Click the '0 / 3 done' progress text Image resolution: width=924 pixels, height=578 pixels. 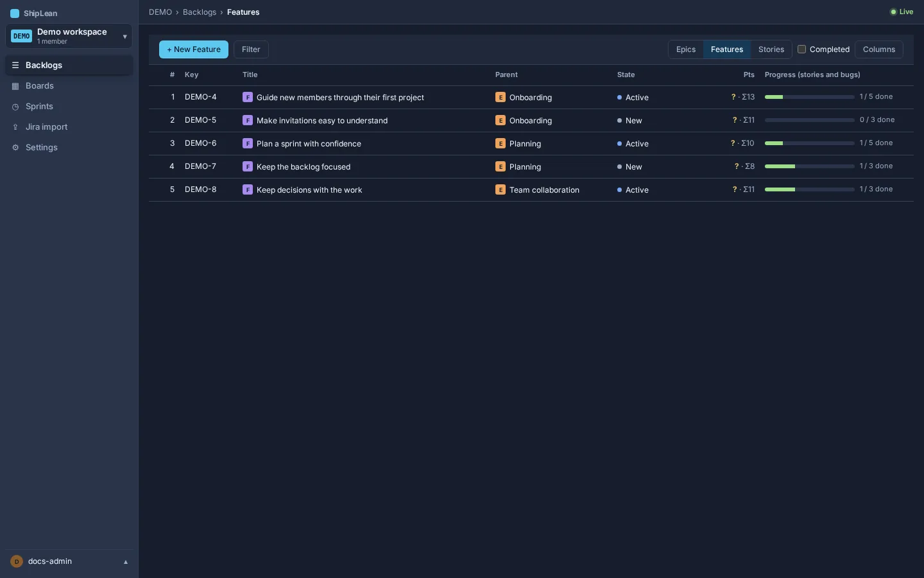[877, 120]
